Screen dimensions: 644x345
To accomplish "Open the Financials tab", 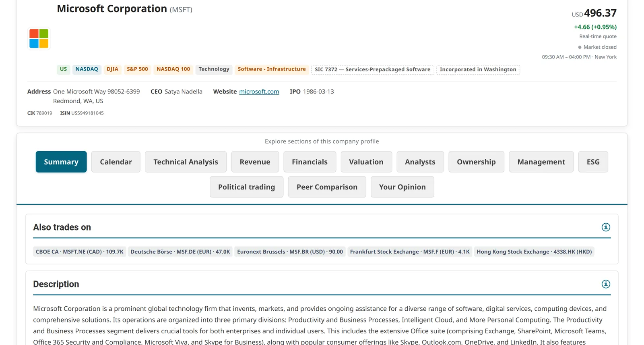I will [x=310, y=162].
